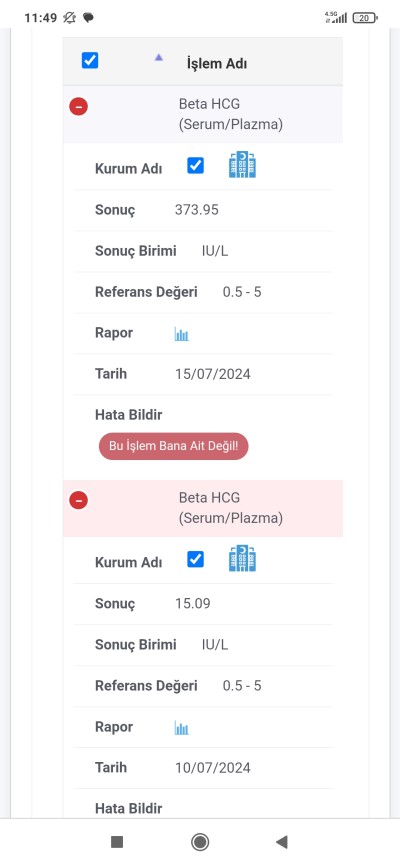Viewport: 400px width, 866px height.
Task: Tap the battery indicator in the status bar
Action: [x=365, y=18]
